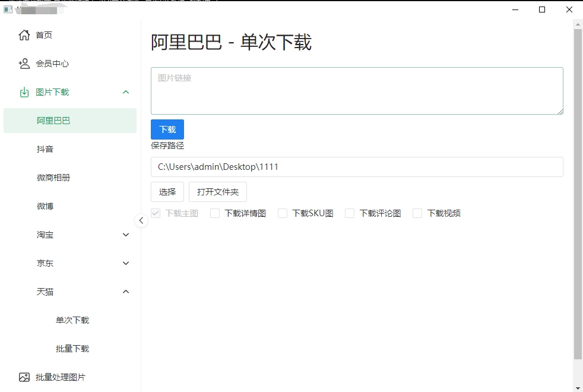Click the app icon in the title bar
Viewport: 583px width, 392px height.
pos(8,10)
